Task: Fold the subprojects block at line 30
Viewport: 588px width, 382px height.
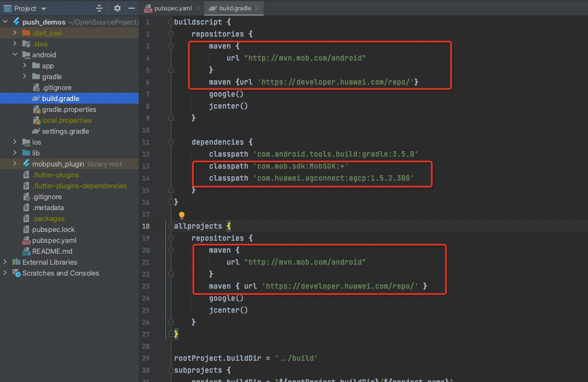Action: [171, 370]
